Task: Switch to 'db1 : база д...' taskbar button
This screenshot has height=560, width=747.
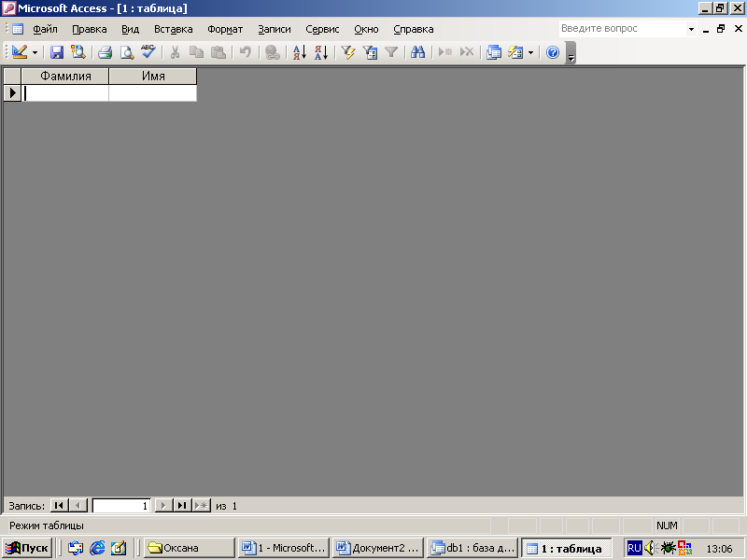Action: coord(472,548)
